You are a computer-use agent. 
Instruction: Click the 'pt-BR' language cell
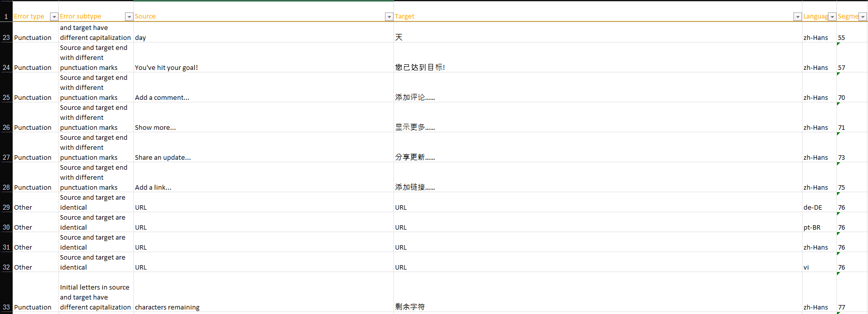coord(812,227)
